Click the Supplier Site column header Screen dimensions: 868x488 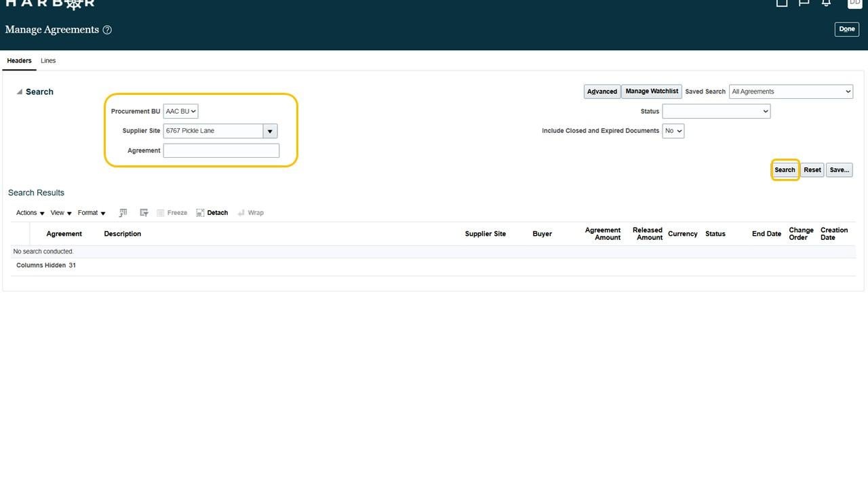point(486,234)
